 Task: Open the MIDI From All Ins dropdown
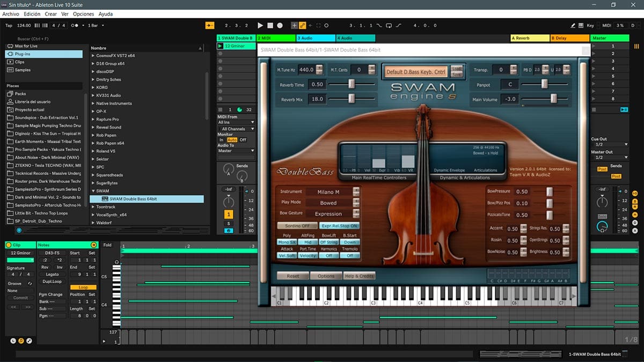(x=236, y=122)
